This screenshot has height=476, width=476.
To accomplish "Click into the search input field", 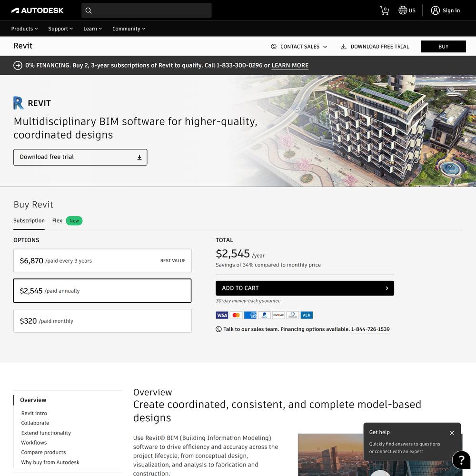I will click(x=147, y=10).
